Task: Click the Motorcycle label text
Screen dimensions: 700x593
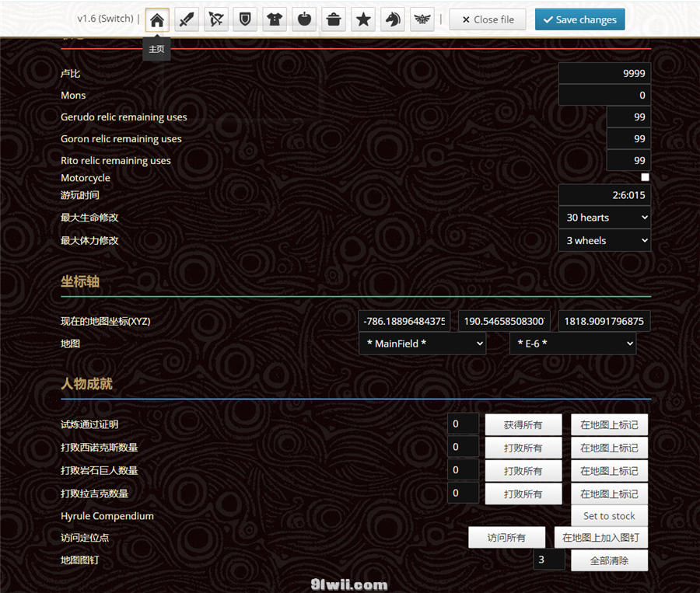Action: (86, 178)
